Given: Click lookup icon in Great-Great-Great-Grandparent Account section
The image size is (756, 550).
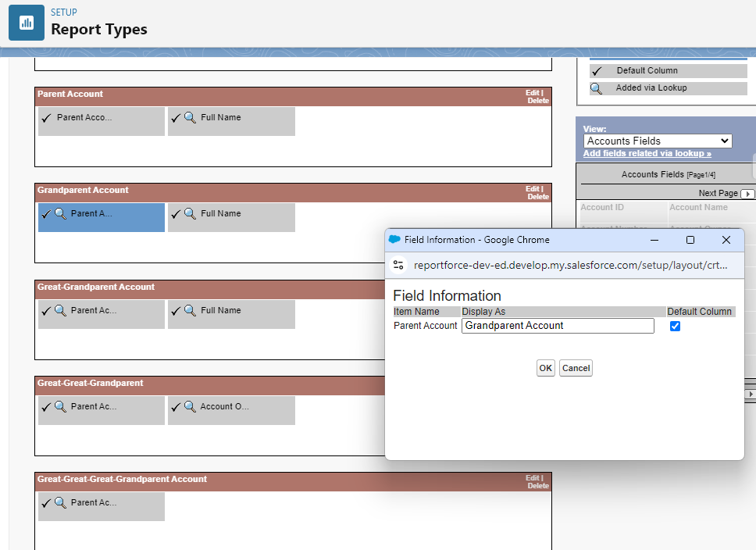Looking at the screenshot, I should coord(61,502).
